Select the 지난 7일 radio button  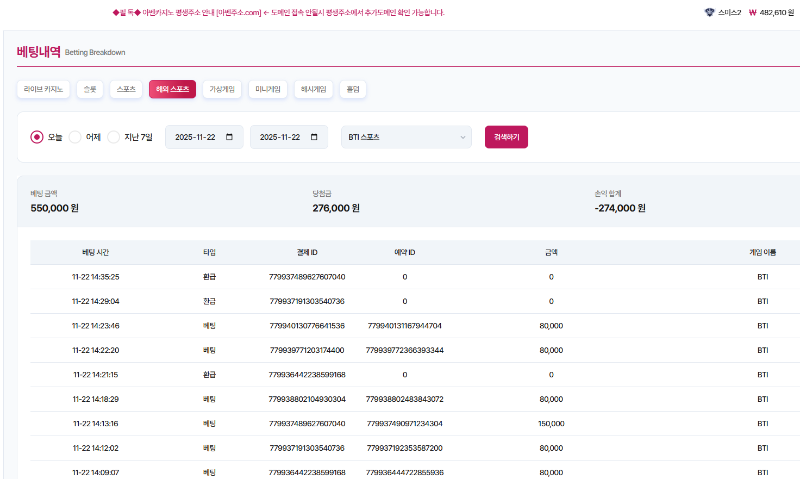[x=113, y=137]
